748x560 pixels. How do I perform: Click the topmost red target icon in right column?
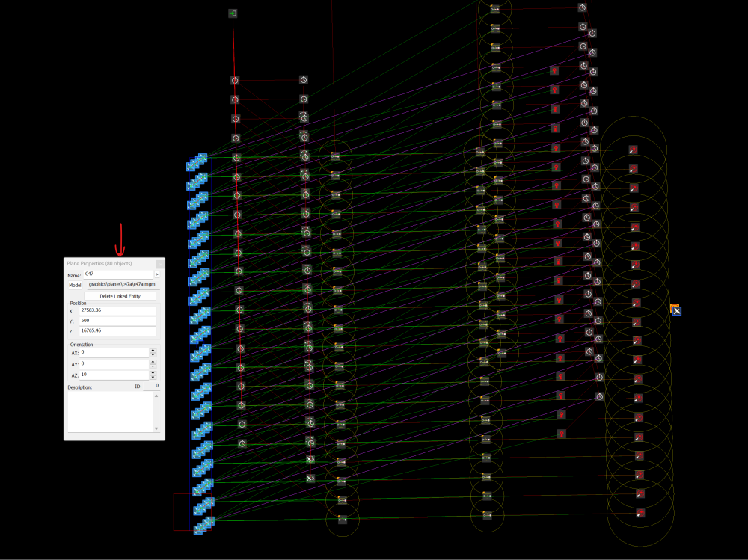click(633, 150)
